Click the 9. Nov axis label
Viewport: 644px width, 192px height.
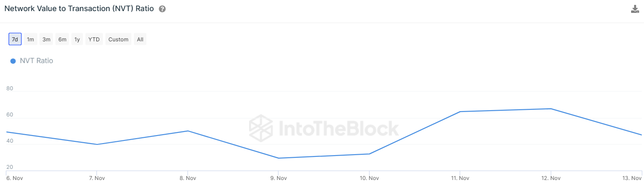click(x=278, y=178)
